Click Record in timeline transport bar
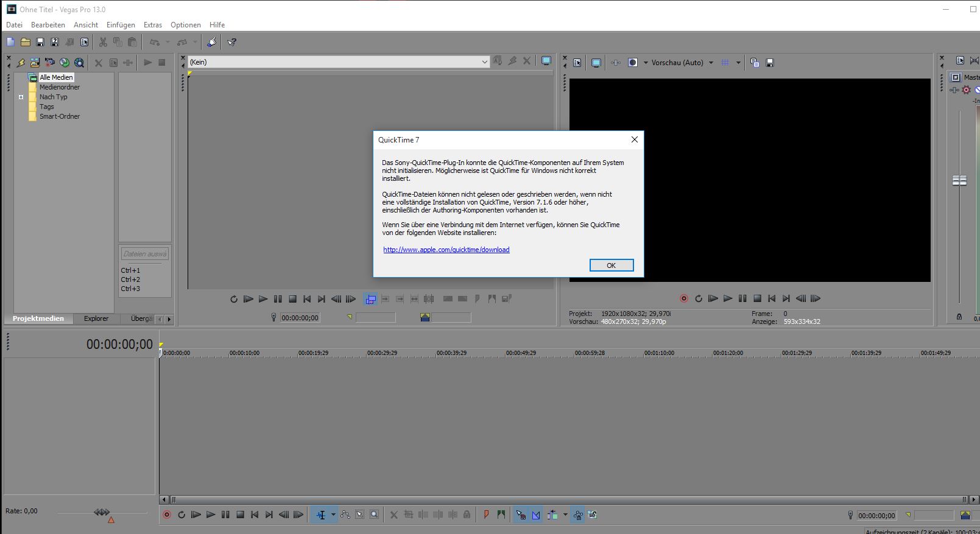The image size is (980, 534). tap(167, 515)
